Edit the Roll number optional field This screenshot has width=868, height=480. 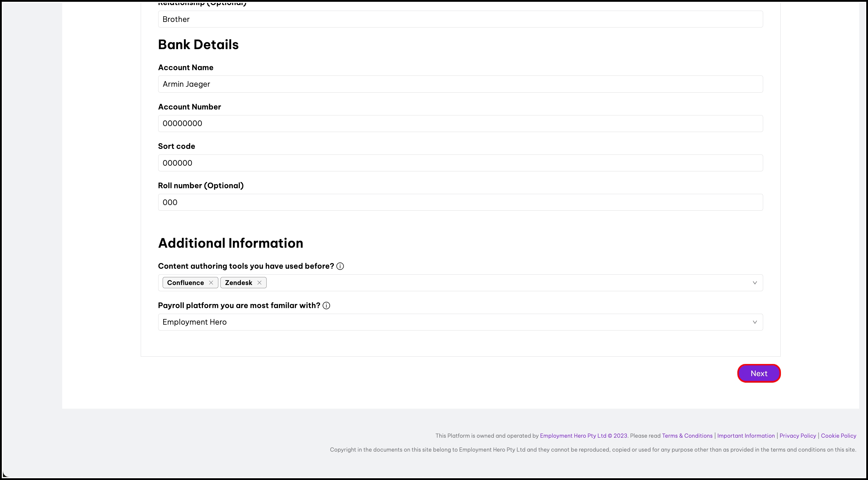(x=460, y=202)
